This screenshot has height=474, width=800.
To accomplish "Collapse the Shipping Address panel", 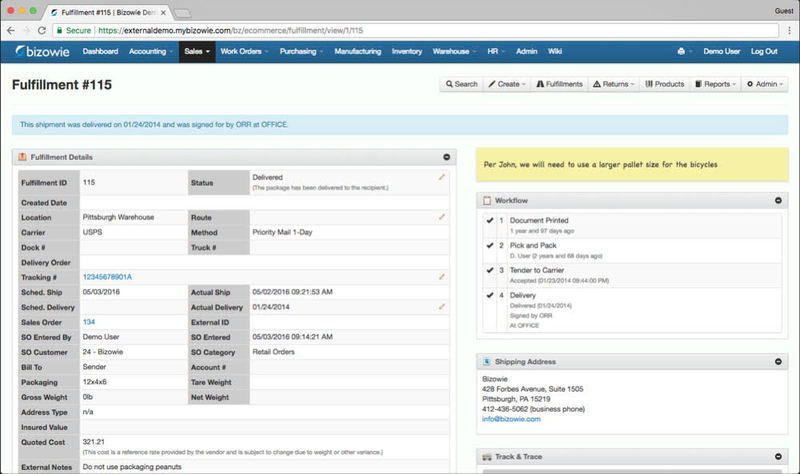I will tap(778, 361).
